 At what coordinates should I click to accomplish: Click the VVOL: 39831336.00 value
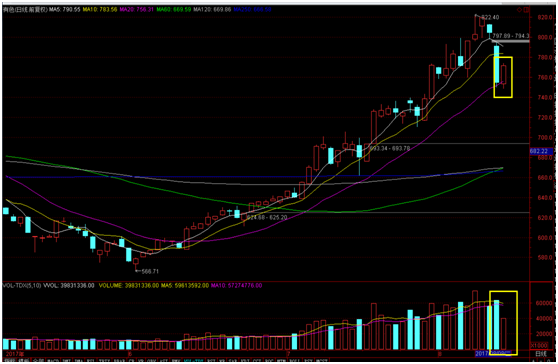click(x=69, y=286)
